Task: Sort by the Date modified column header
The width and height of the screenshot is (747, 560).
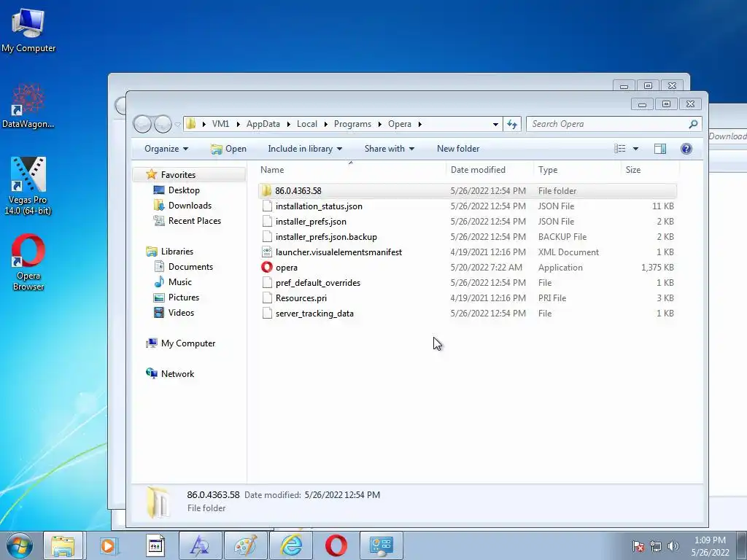Action: coord(490,169)
